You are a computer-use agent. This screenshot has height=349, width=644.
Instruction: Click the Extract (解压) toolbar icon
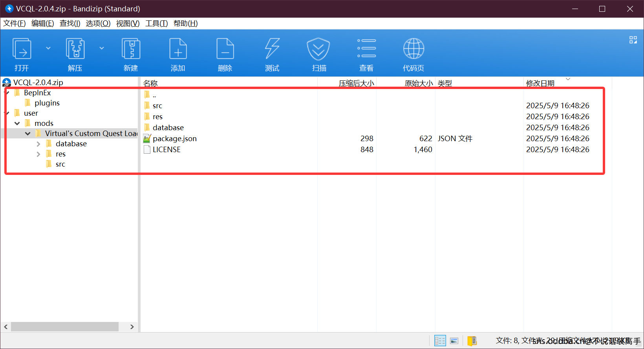[75, 49]
